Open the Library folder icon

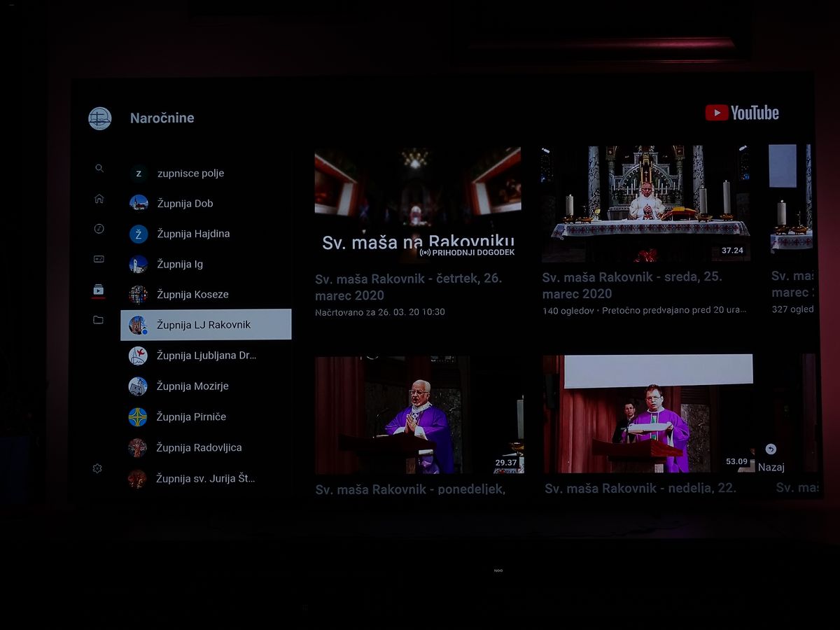(98, 320)
